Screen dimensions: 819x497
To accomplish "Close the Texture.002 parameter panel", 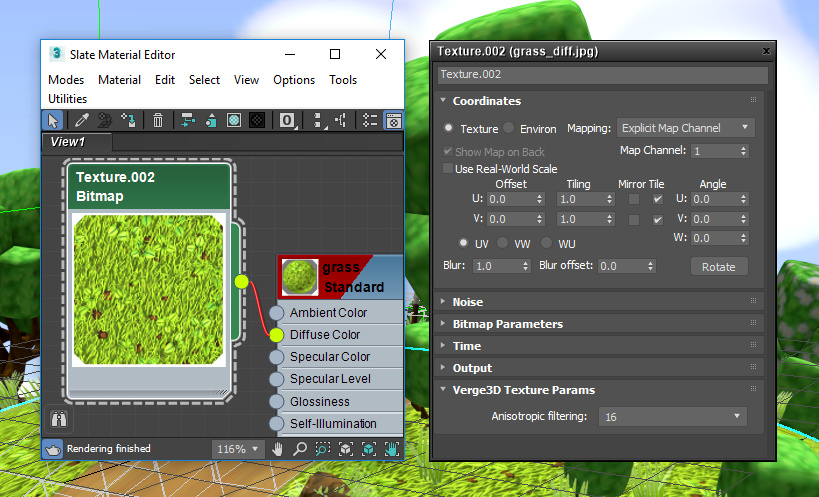I will pyautogui.click(x=766, y=51).
